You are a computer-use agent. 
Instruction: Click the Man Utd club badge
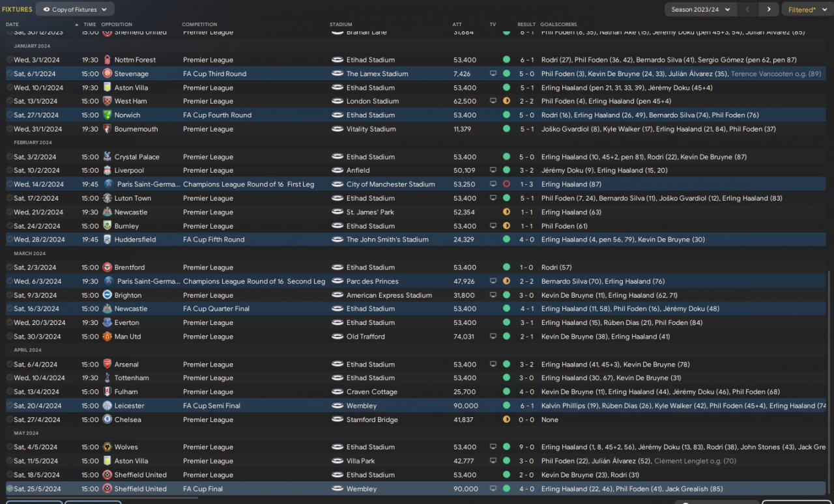[108, 337]
